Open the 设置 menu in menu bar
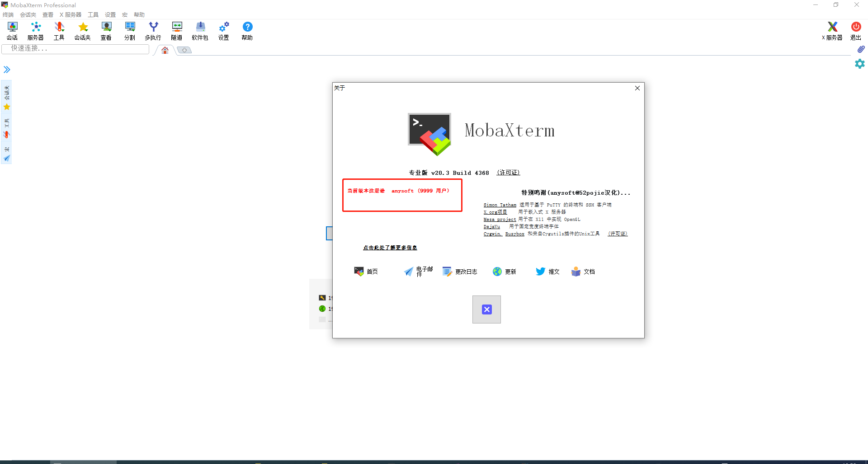This screenshot has height=464, width=868. tap(110, 15)
